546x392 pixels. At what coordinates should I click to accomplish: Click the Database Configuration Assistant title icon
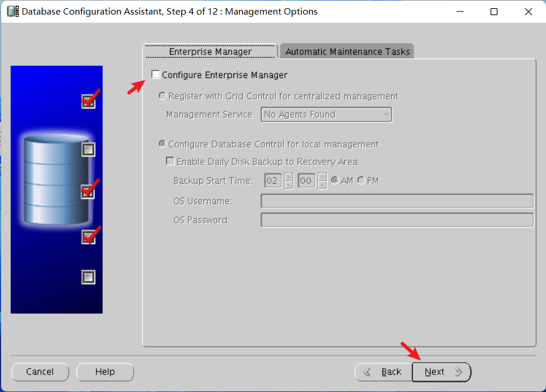pos(13,11)
